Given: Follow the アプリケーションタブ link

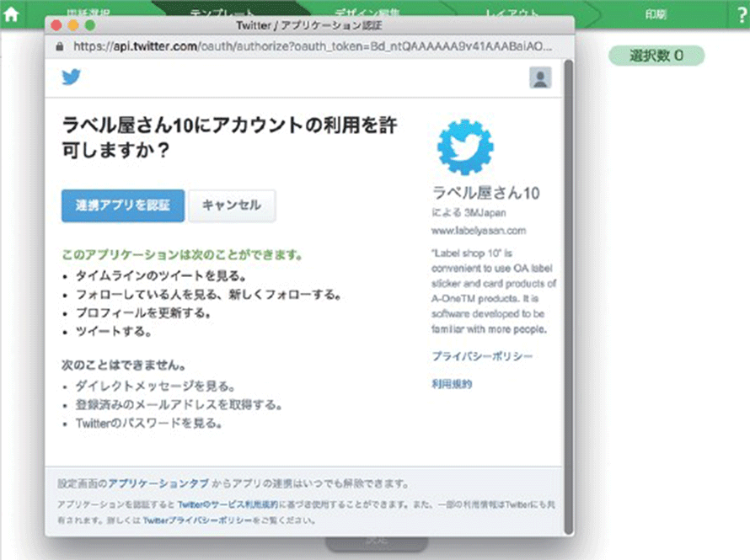Looking at the screenshot, I should pyautogui.click(x=158, y=484).
